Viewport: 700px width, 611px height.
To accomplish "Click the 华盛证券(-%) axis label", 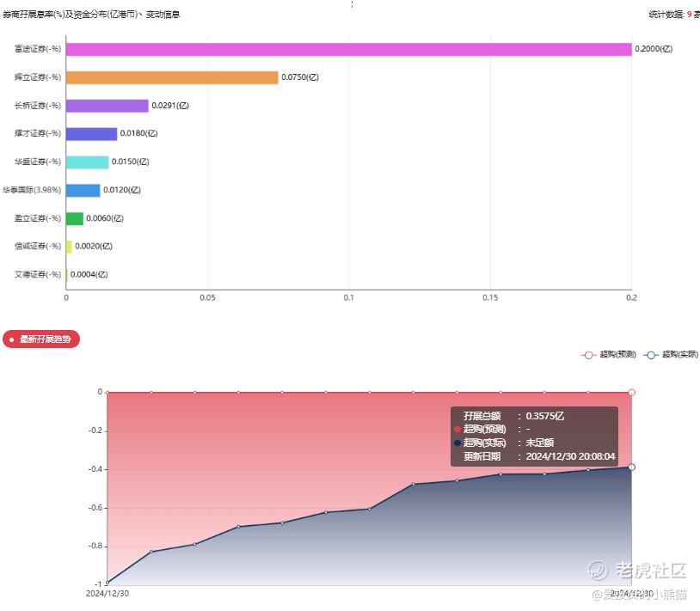I will [38, 162].
